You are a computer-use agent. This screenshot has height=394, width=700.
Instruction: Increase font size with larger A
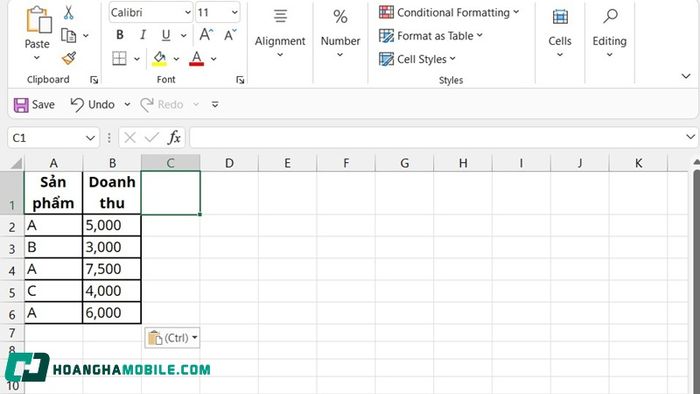pyautogui.click(x=206, y=34)
